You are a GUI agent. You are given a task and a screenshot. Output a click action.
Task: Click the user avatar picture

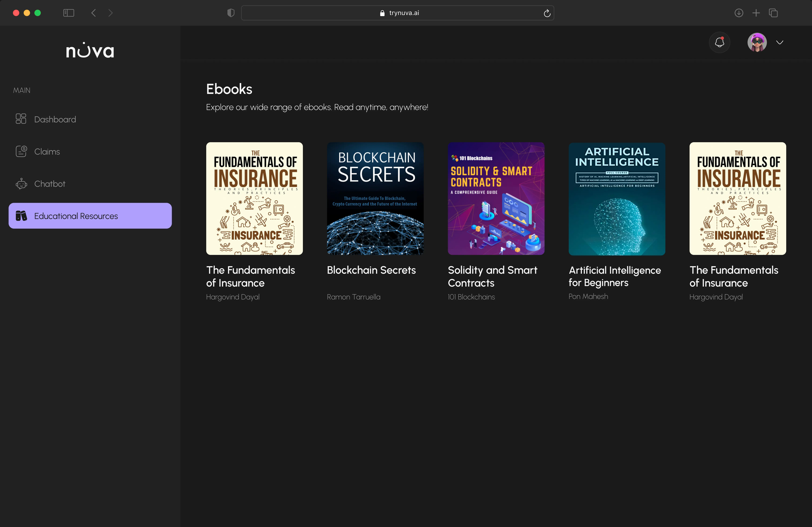(757, 42)
